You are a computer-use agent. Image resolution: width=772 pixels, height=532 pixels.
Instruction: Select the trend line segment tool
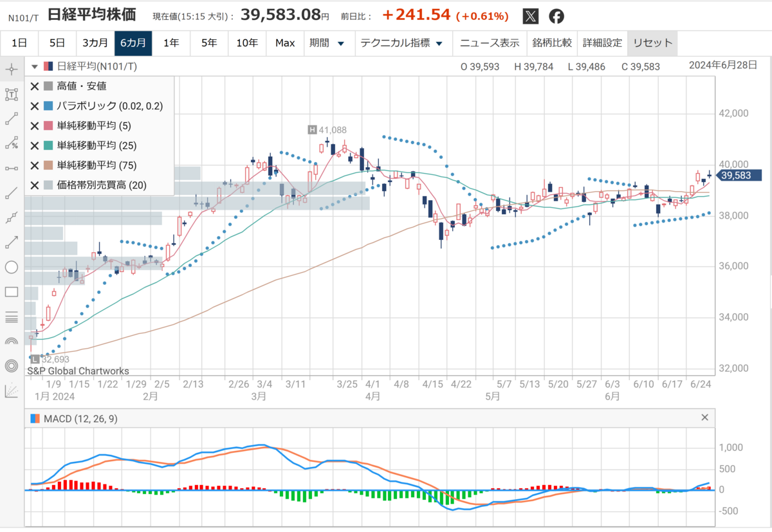coord(11,119)
